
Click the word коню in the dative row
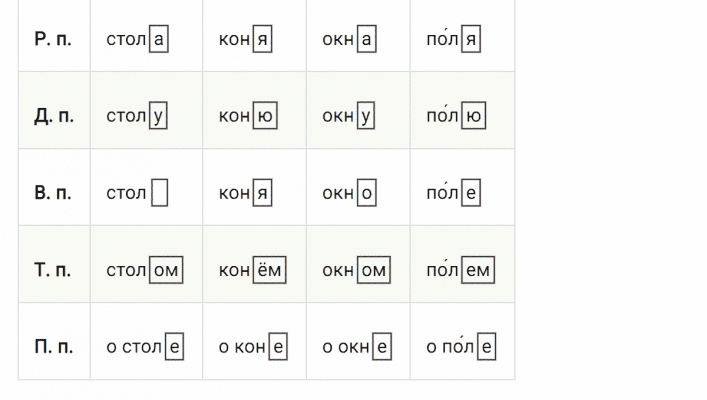(247, 116)
